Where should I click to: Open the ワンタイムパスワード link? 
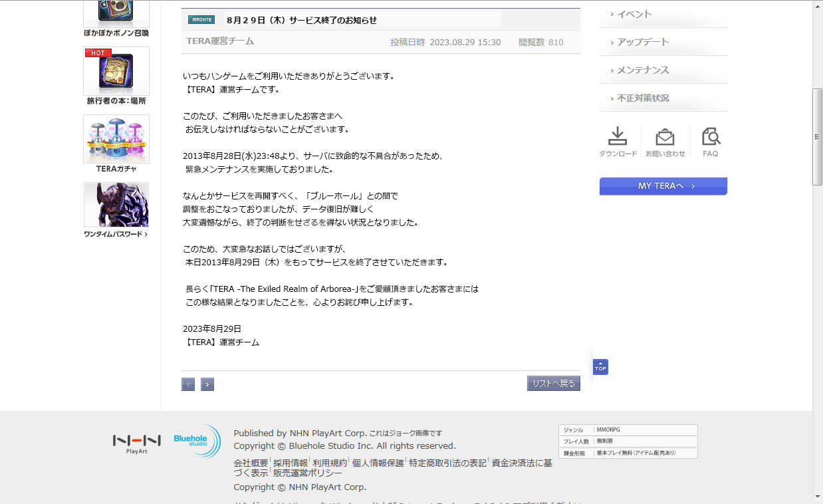[x=116, y=234]
